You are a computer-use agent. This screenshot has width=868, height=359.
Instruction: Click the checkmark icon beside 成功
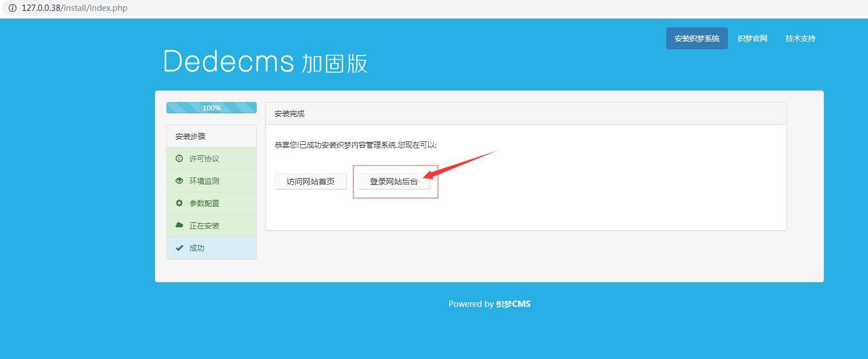click(180, 248)
